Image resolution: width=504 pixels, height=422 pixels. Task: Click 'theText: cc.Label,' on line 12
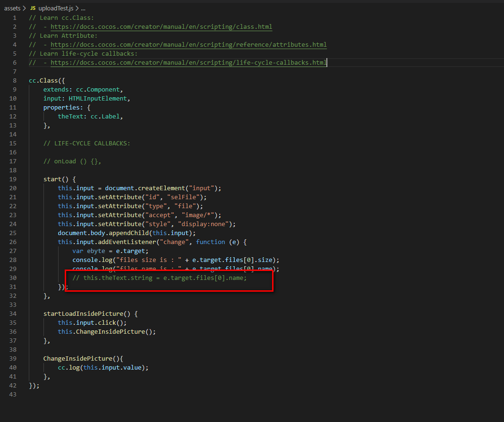click(90, 117)
